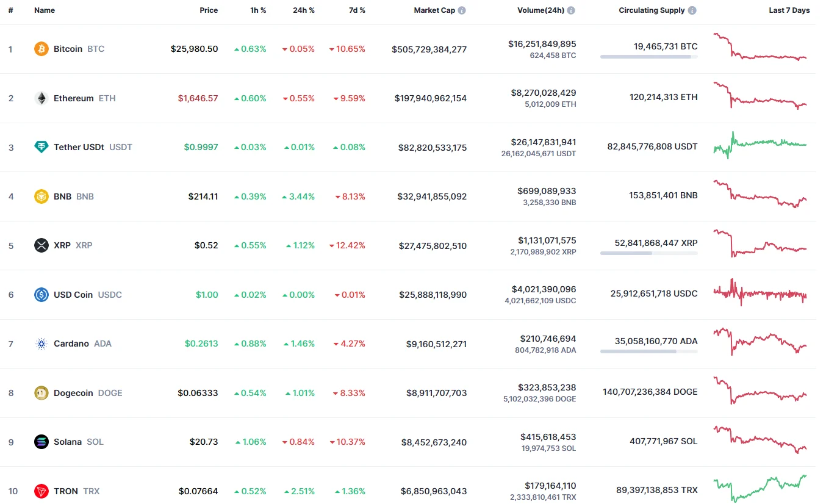Sort the table by 24h % change
The width and height of the screenshot is (826, 504).
304,10
